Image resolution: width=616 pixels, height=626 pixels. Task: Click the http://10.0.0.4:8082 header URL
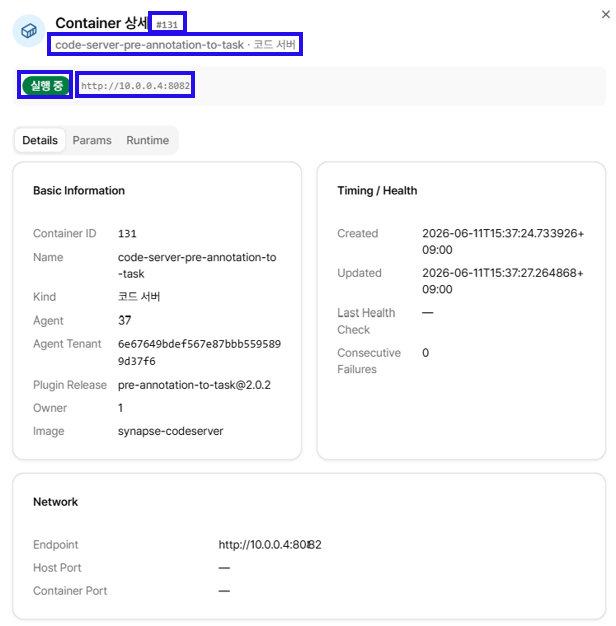point(135,85)
